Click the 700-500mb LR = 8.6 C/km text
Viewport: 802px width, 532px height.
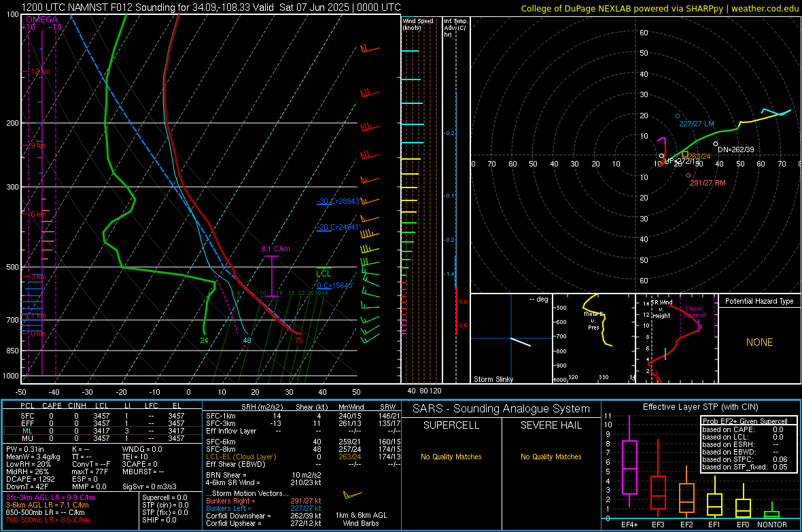(x=48, y=520)
